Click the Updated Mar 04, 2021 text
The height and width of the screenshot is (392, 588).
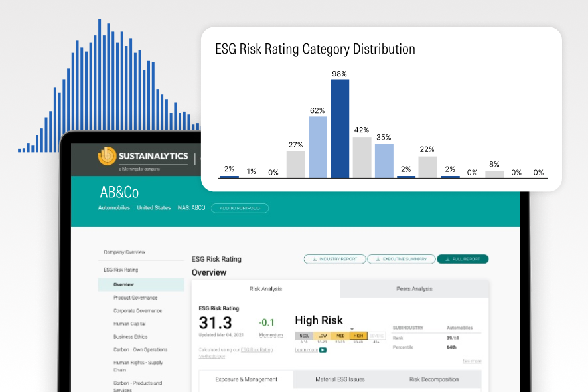[221, 335]
